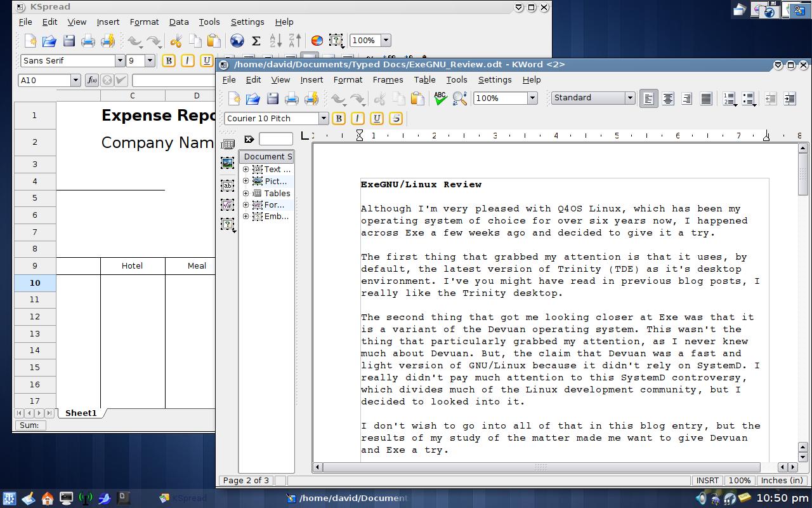The width and height of the screenshot is (812, 508).
Task: Sort ascending A-Z in KSpread toolbar
Action: coord(276,41)
